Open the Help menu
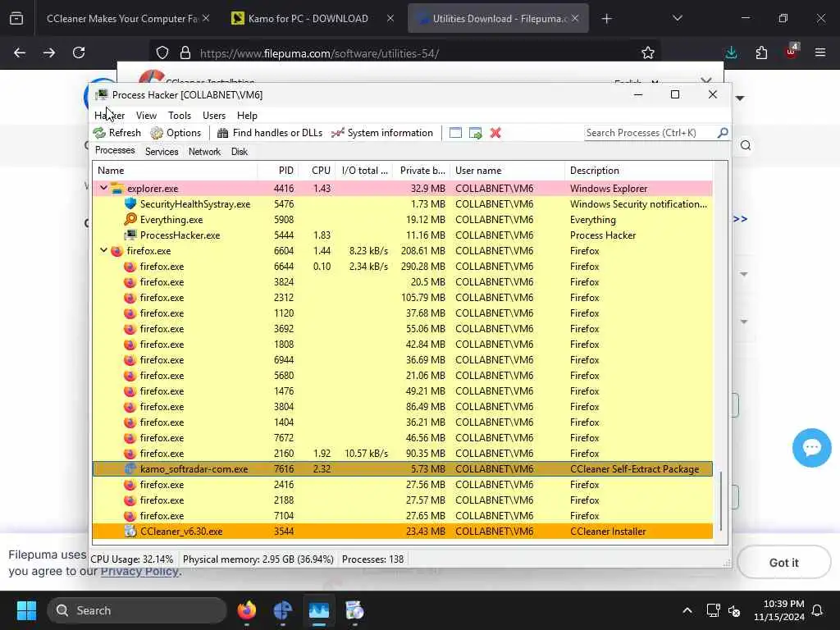The height and width of the screenshot is (630, 840). point(247,115)
